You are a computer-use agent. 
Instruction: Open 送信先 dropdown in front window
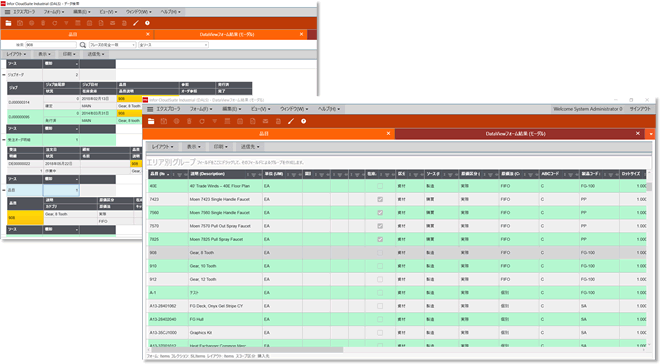[x=250, y=147]
